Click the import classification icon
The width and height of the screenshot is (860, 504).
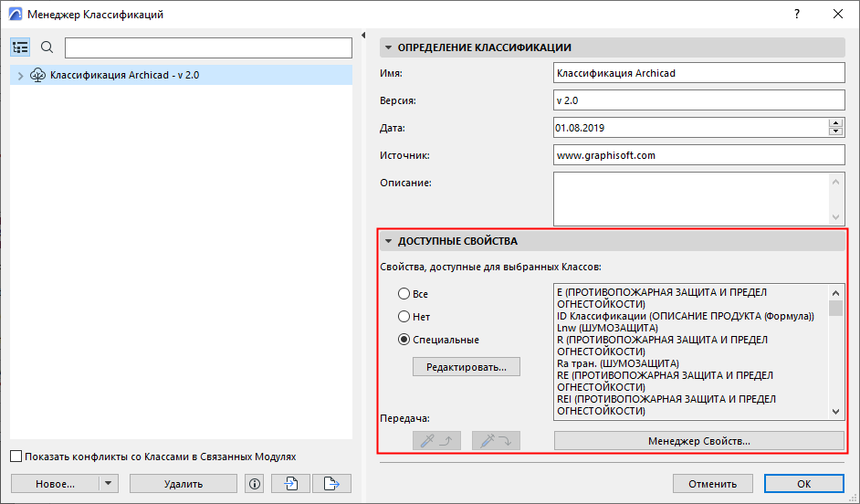pos(290,484)
